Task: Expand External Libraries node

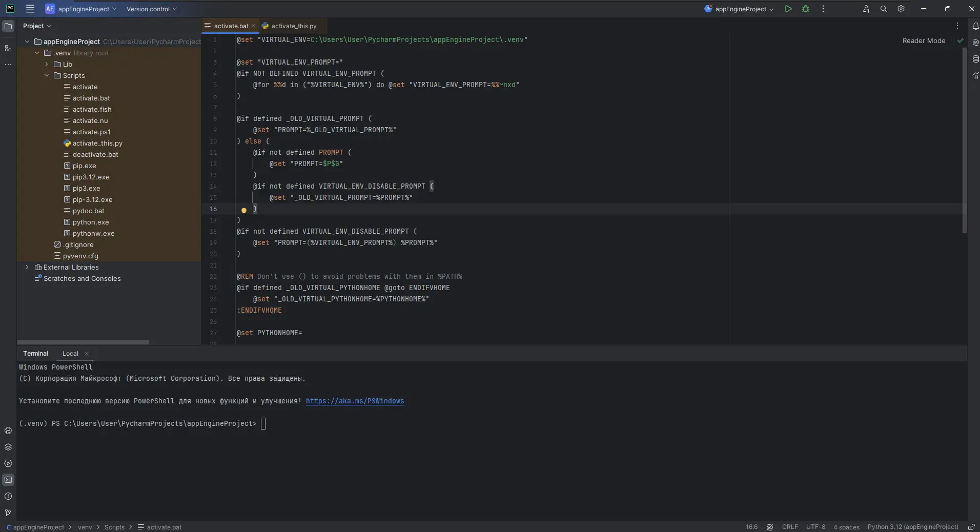Action: 27,267
